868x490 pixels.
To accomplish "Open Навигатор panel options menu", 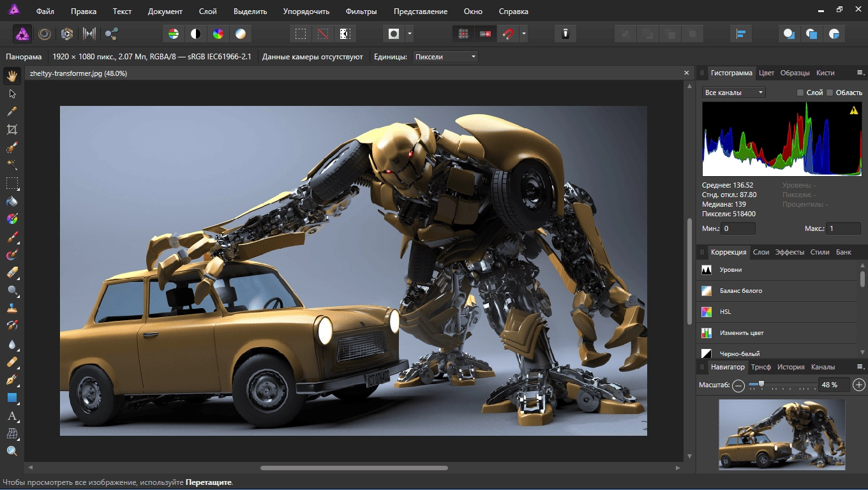I will point(860,367).
